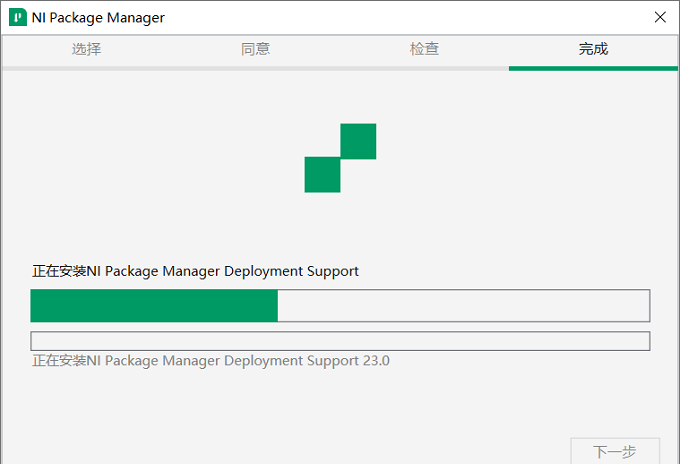680x464 pixels.
Task: Click the lower green square of the loading logo
Action: pyautogui.click(x=322, y=175)
